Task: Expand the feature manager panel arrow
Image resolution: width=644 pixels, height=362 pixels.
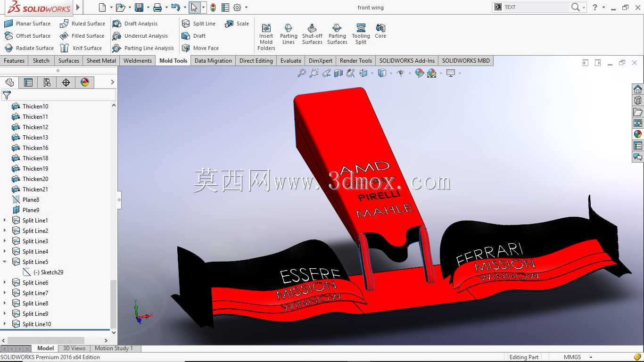Action: (x=112, y=82)
